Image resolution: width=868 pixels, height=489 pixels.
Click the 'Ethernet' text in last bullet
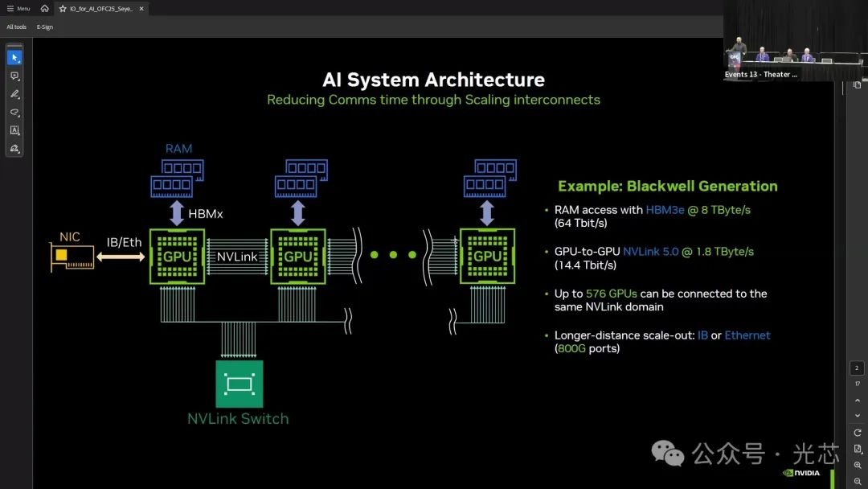click(x=747, y=335)
